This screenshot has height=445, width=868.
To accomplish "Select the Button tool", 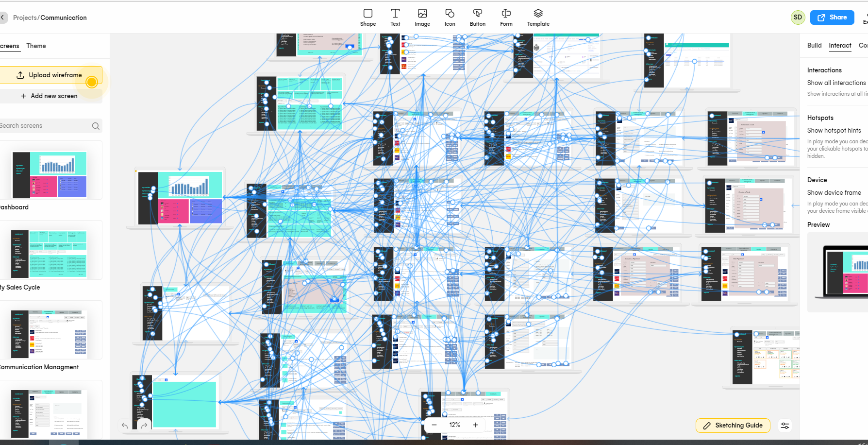I will click(477, 17).
